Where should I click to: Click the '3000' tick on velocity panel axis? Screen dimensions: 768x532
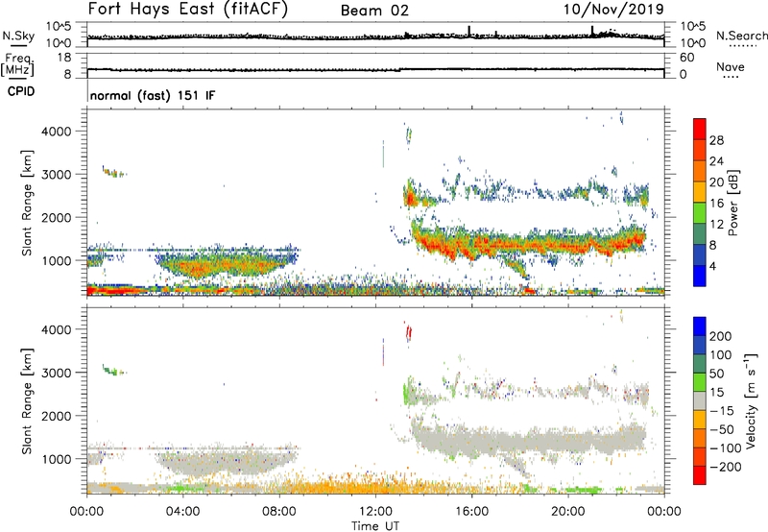point(56,373)
